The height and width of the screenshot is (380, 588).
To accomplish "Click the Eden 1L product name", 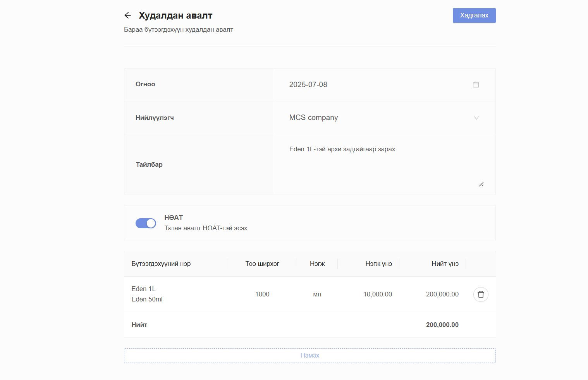I will click(x=143, y=289).
